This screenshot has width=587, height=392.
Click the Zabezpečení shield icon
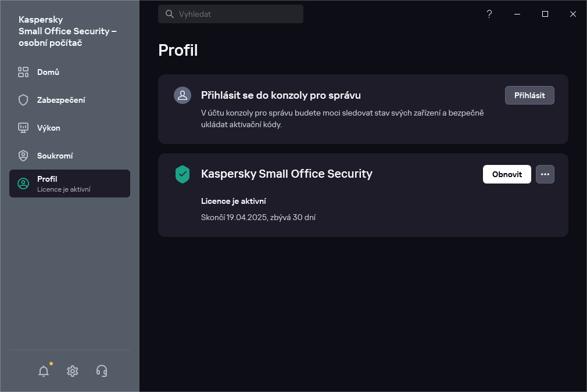[23, 100]
